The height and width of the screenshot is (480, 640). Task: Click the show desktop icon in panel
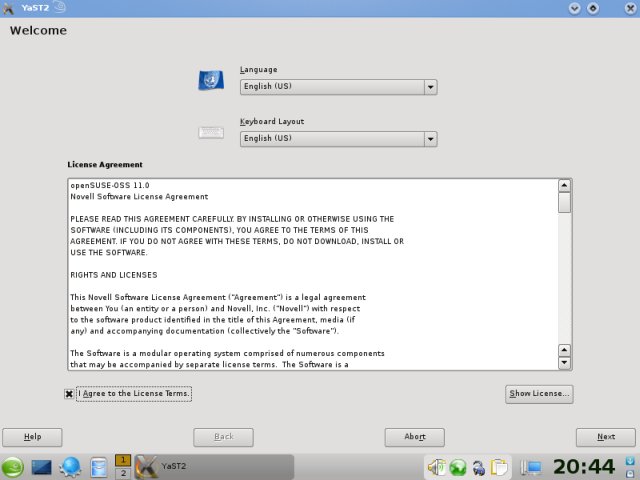coord(42,467)
